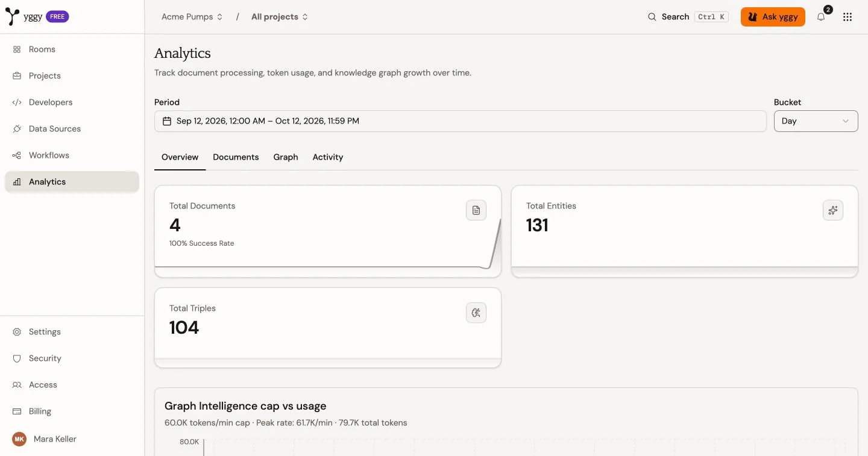Viewport: 868px width, 456px height.
Task: Click the Total Entities value 131
Action: point(537,225)
